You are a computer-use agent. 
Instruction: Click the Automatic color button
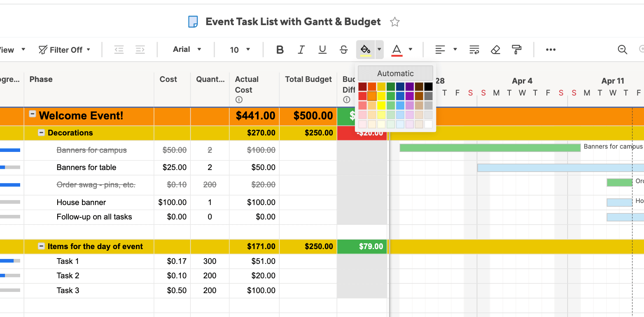coord(395,73)
